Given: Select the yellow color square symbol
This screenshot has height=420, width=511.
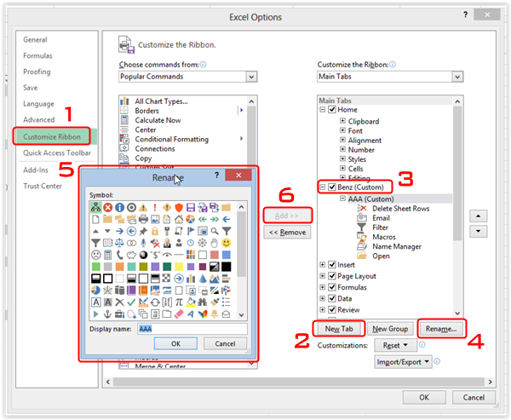Looking at the screenshot, I should click(179, 267).
